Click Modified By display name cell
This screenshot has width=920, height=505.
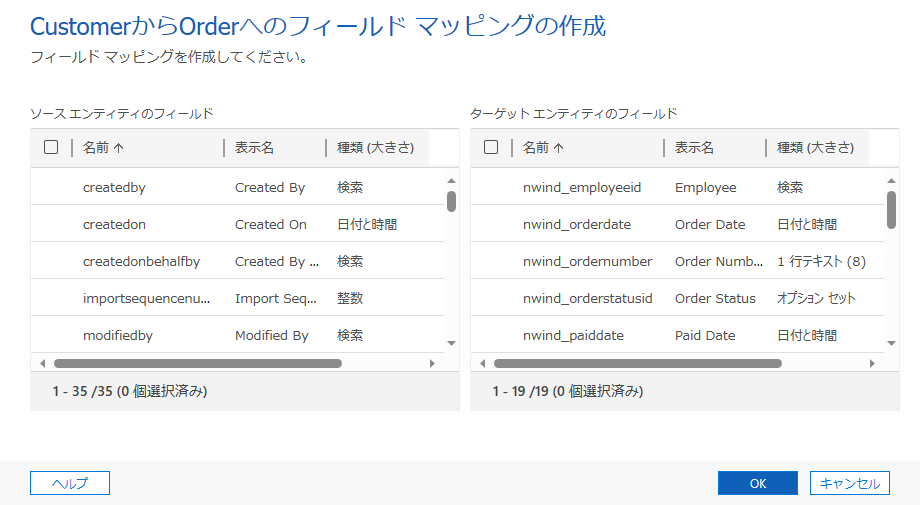tap(272, 335)
